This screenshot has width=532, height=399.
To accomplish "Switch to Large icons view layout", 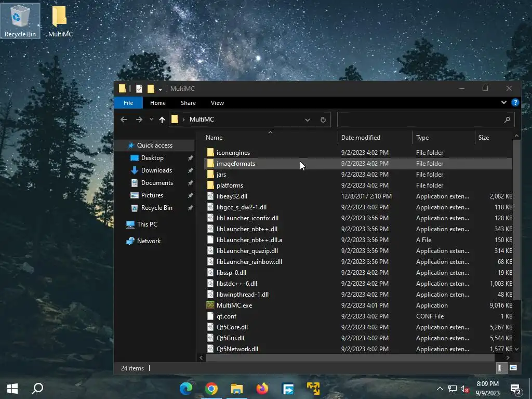I will pyautogui.click(x=513, y=368).
